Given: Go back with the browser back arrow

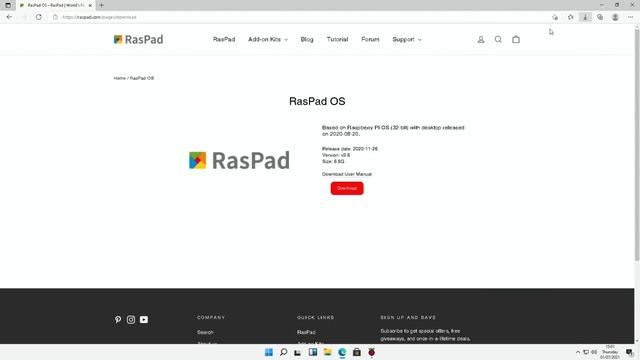Looking at the screenshot, I should (9, 17).
